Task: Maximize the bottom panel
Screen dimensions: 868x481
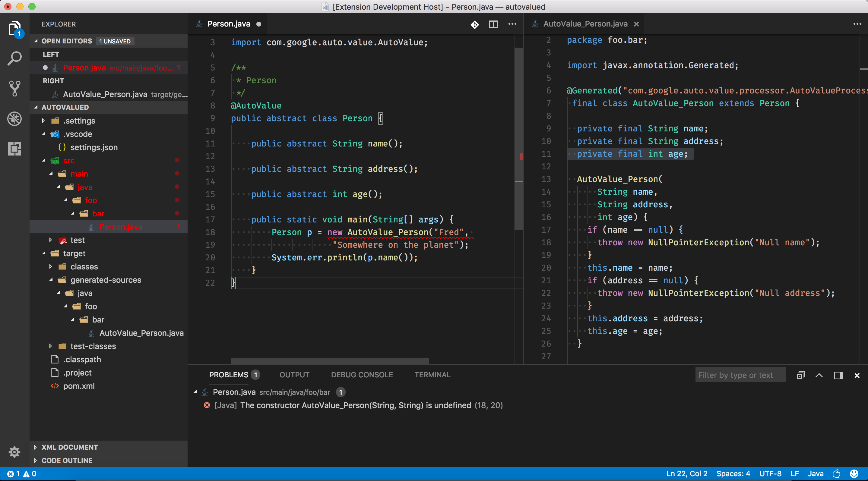Action: [x=819, y=375]
